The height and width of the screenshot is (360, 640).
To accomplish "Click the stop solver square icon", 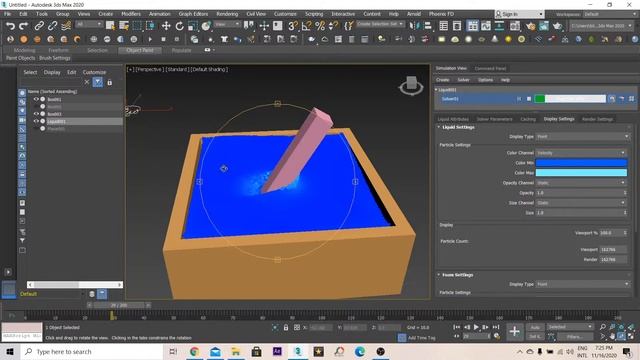I will pos(529,99).
